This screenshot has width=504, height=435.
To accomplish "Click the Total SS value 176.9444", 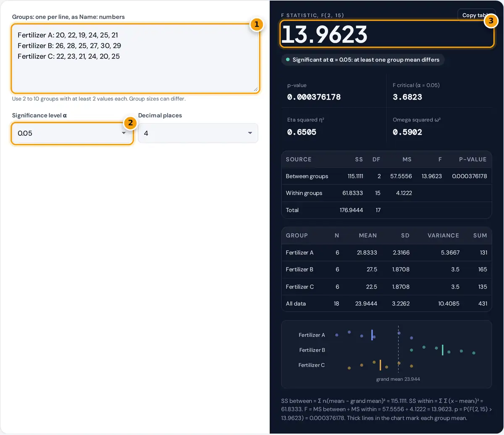I will click(351, 210).
